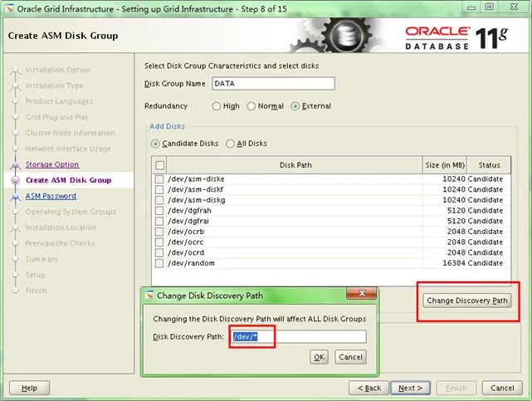Screen dimensions: 532x401
Task: Sort disks by the Size (in MB) column header
Action: coord(445,165)
